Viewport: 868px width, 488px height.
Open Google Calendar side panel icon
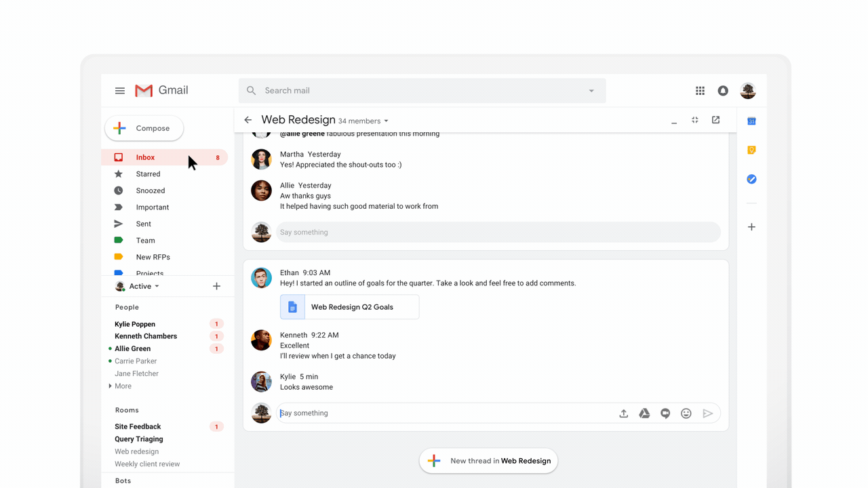click(x=751, y=121)
